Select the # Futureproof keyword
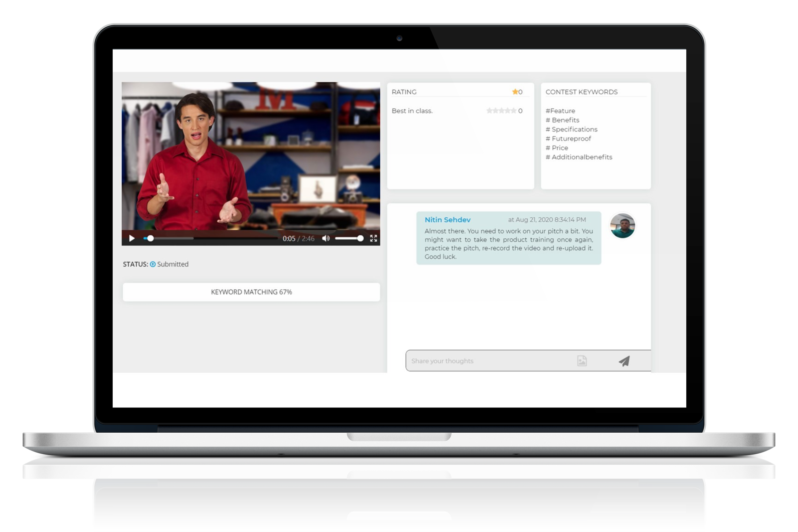This screenshot has width=798, height=532. click(x=568, y=139)
